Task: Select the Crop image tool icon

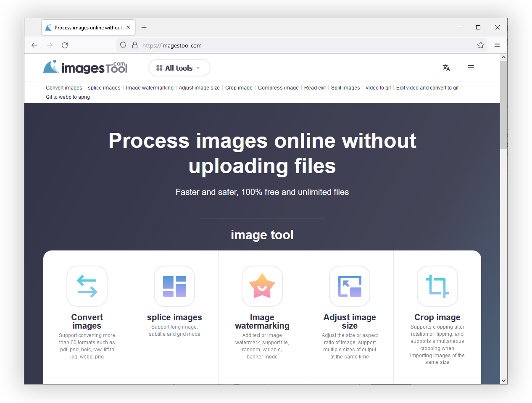Action: tap(437, 286)
